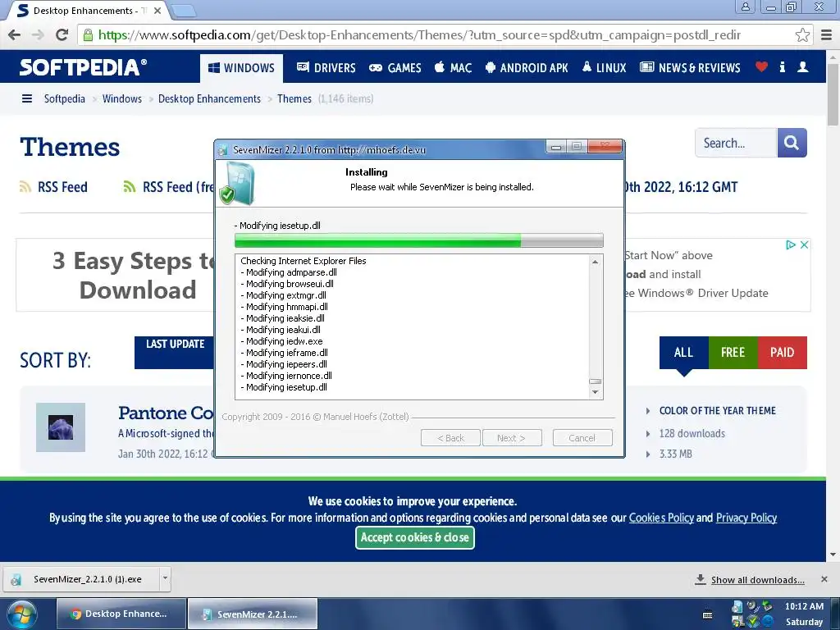Open the breadcrumb hamburger menu icon
This screenshot has height=630, width=840.
pos(27,98)
